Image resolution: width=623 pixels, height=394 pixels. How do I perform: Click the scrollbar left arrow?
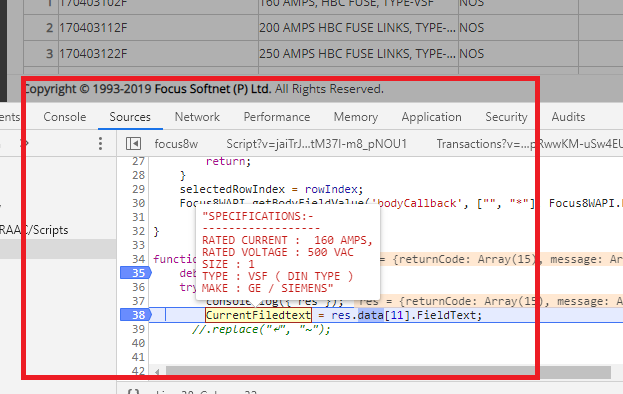(157, 372)
